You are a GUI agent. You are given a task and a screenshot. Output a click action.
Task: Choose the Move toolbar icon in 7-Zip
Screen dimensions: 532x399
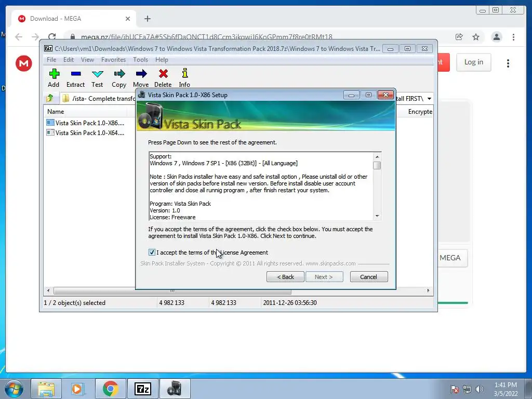141,78
